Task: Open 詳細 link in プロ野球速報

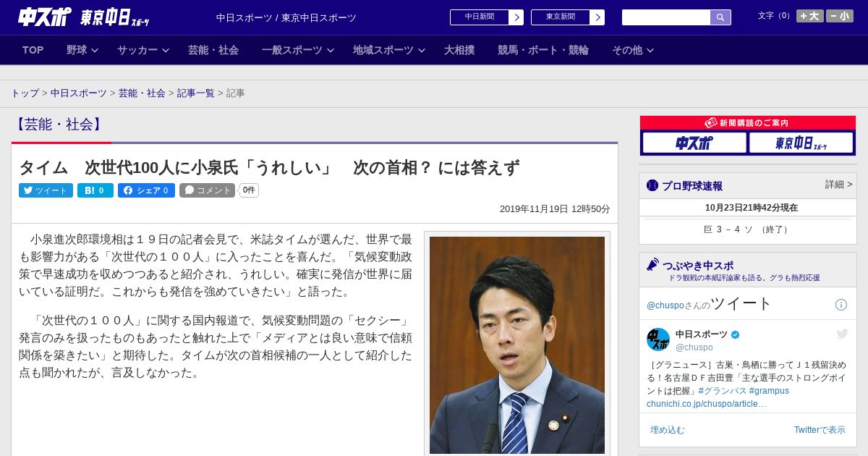Action: [838, 185]
